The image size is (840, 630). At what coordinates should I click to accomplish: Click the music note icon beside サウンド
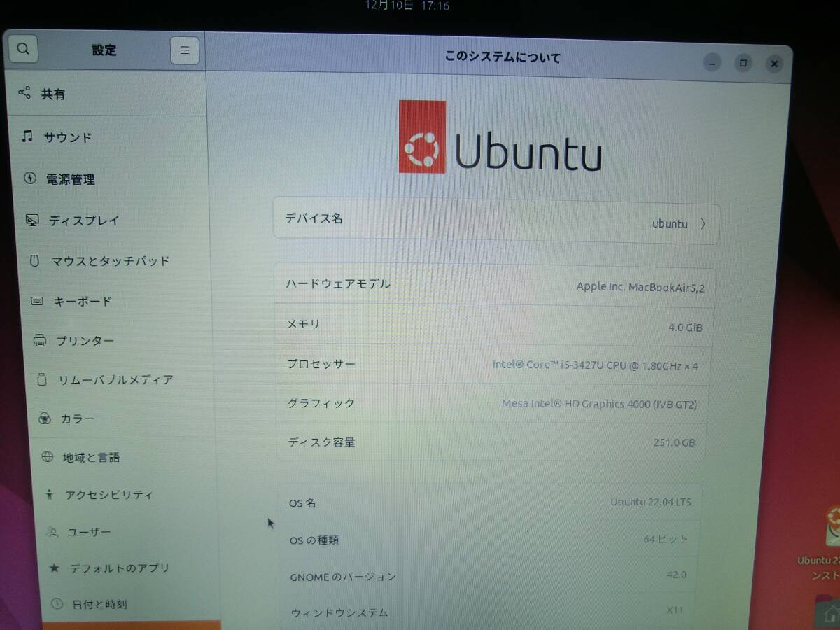[x=27, y=136]
